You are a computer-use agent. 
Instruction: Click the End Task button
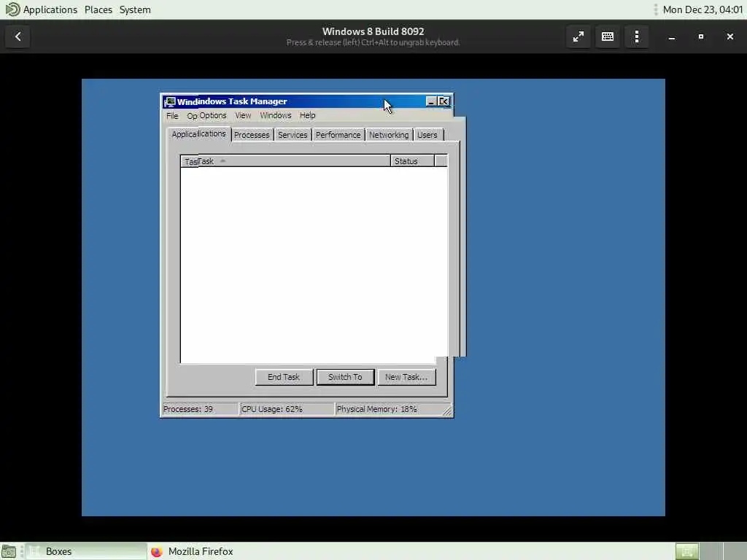(284, 377)
